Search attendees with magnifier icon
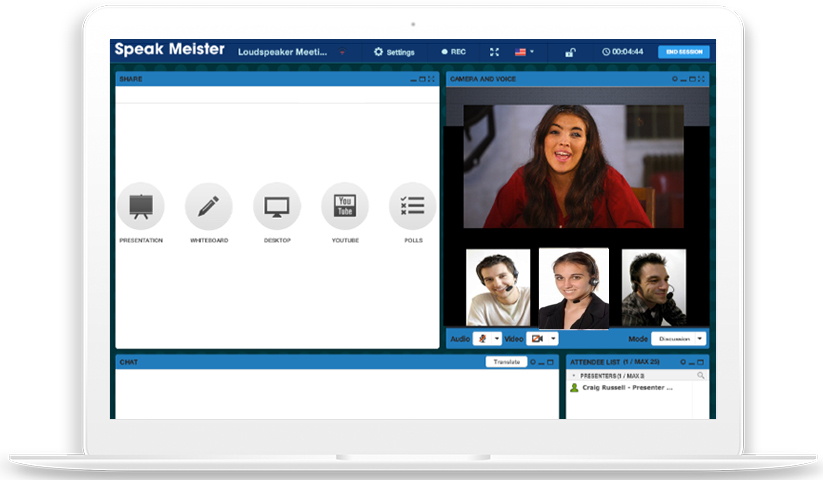 click(x=701, y=376)
